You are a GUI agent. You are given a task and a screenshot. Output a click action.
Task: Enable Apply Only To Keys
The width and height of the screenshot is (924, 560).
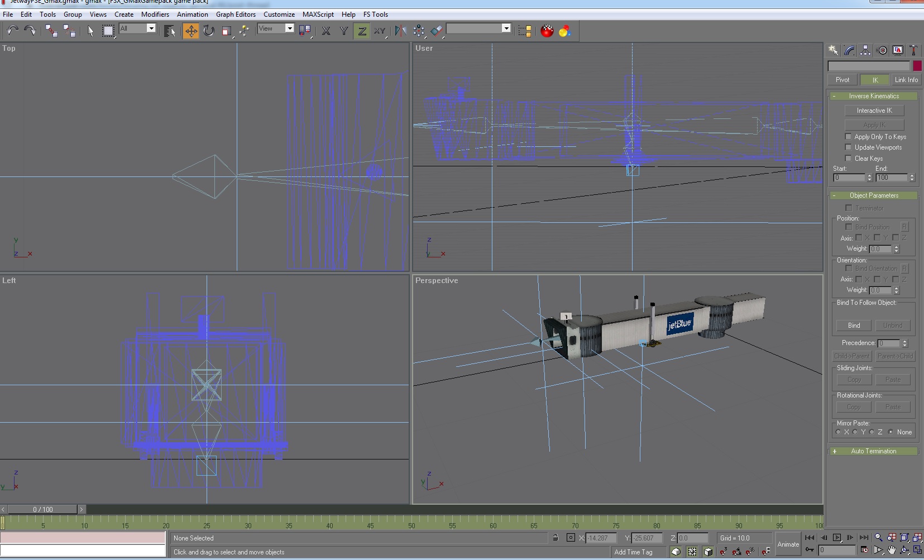[x=849, y=137]
